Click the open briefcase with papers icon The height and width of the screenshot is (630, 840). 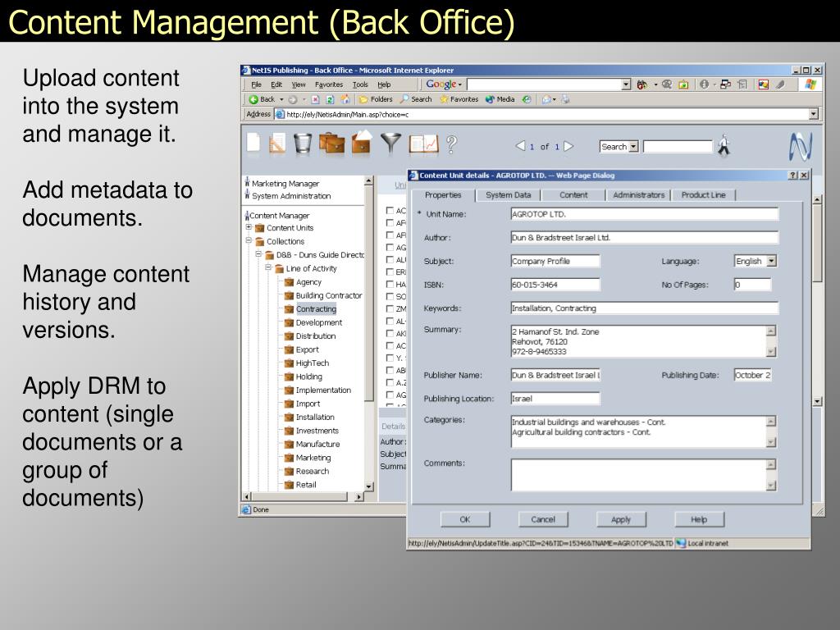362,143
